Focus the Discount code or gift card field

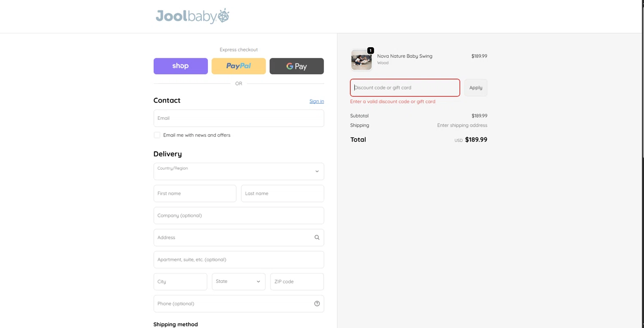[x=405, y=88]
